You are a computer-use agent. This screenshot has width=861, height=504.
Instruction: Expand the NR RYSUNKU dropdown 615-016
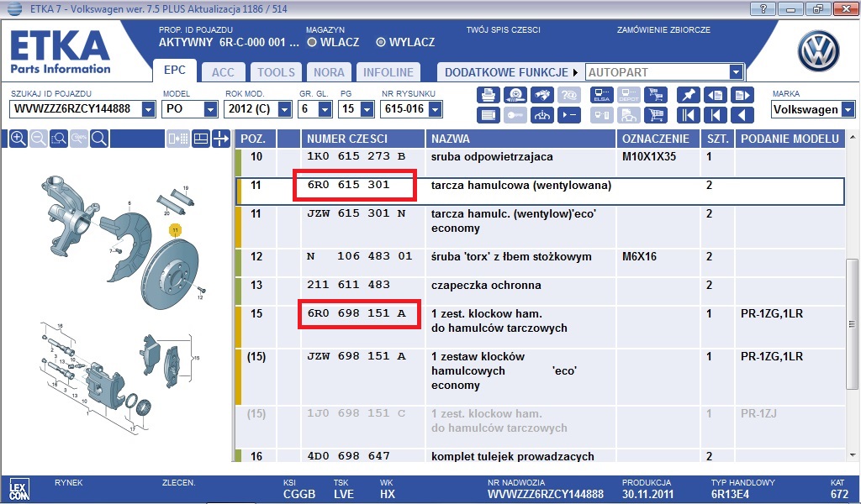coord(435,109)
